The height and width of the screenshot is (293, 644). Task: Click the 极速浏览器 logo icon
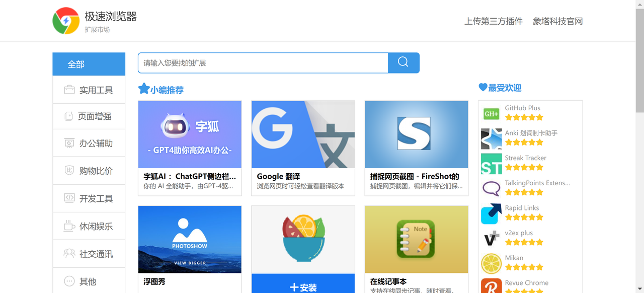click(66, 21)
